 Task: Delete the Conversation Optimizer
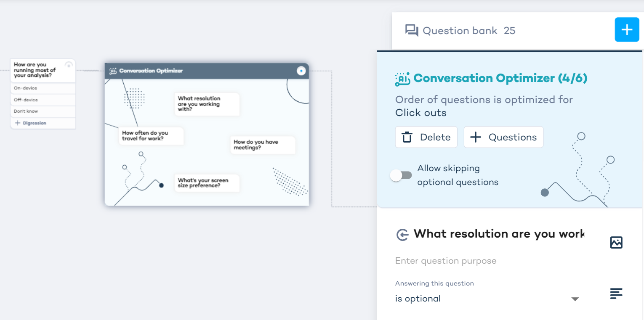[x=426, y=137]
